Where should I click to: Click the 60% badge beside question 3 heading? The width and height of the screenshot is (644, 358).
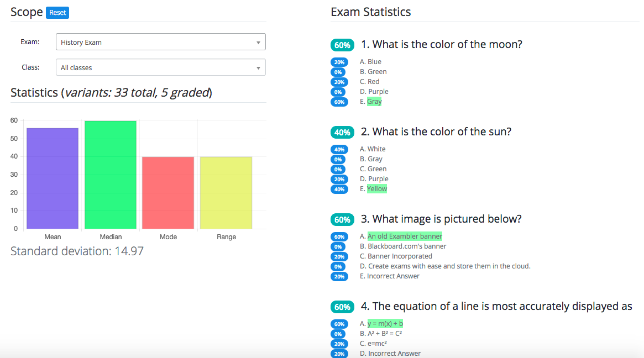pos(342,219)
